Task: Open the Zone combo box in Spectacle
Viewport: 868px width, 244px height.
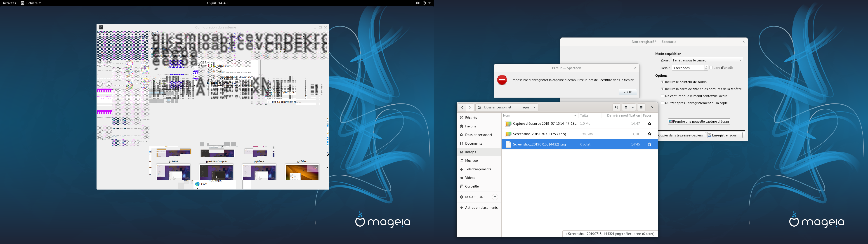Action: click(x=707, y=60)
